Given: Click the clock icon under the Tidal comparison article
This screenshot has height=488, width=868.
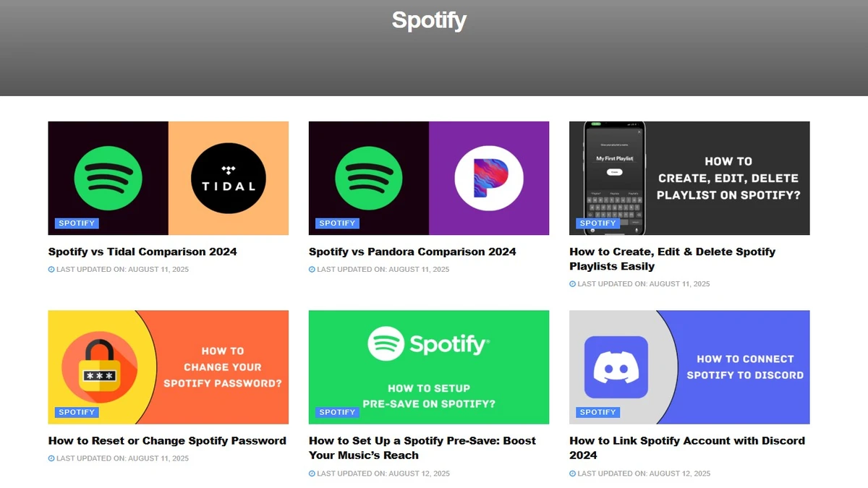Looking at the screenshot, I should point(51,269).
